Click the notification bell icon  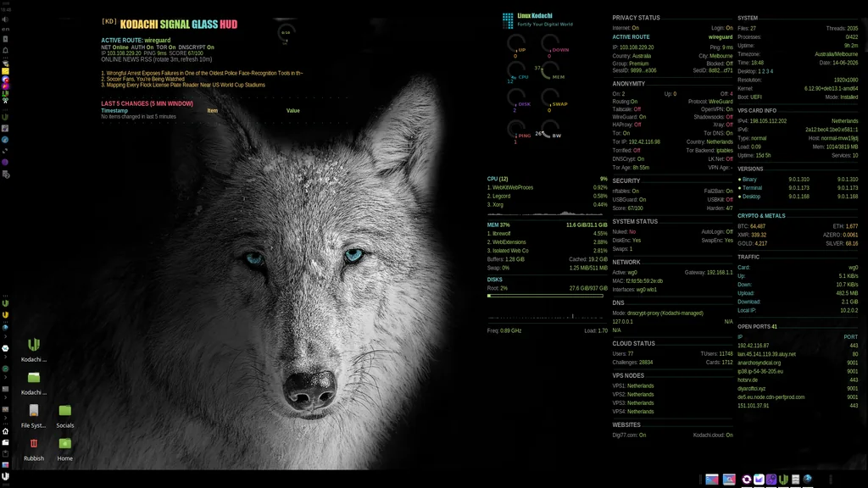[x=6, y=50]
